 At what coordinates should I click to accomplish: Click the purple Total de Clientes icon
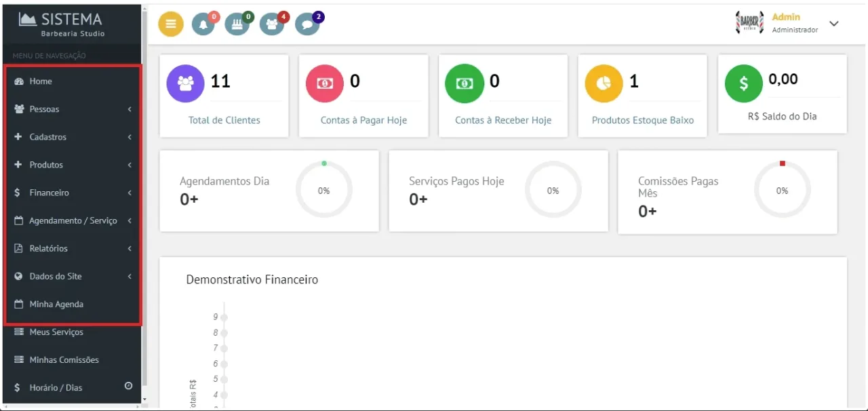[185, 83]
